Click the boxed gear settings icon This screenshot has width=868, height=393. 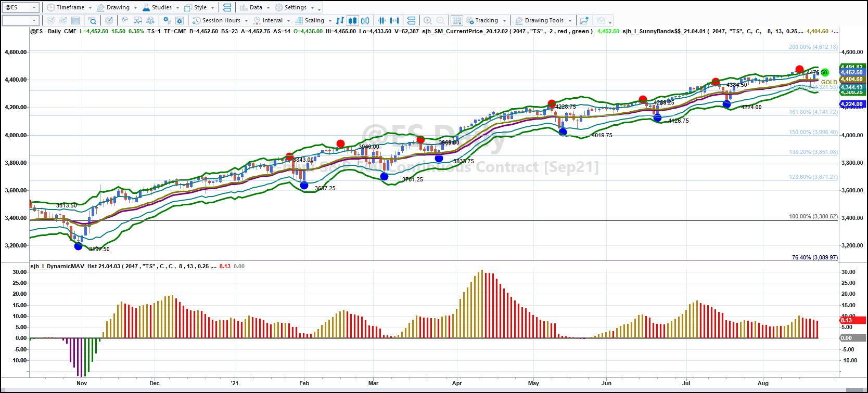point(180,21)
